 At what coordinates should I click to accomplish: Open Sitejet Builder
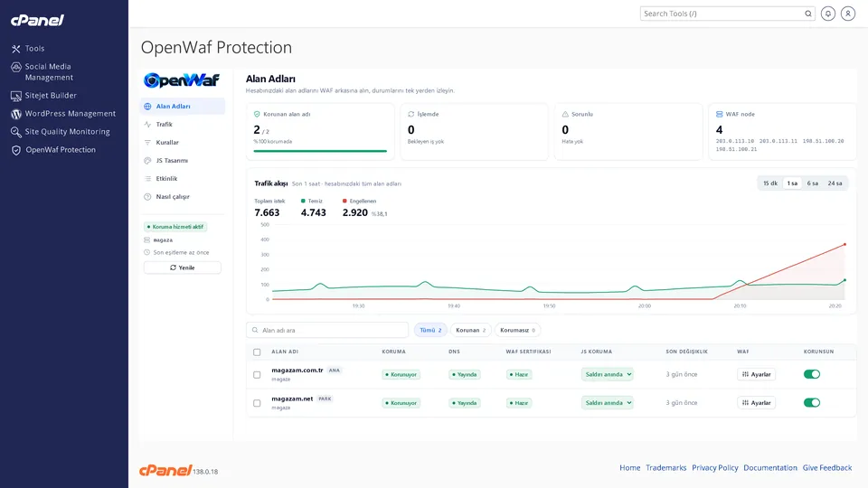pos(51,95)
